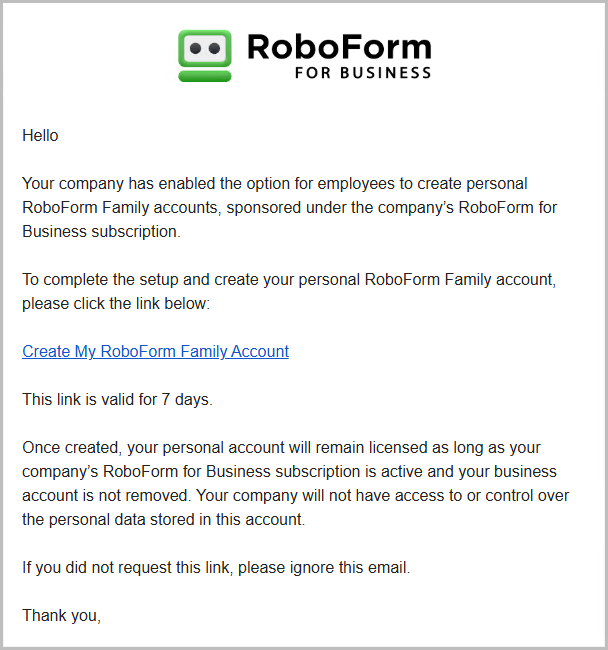Click the line starting 'Your company has enabled'
This screenshot has width=608, height=650.
click(274, 184)
